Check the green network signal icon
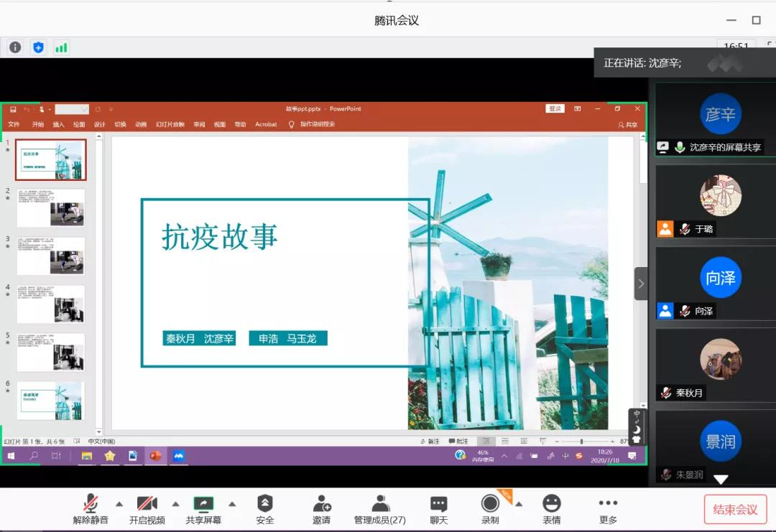776x532 pixels. tap(61, 47)
